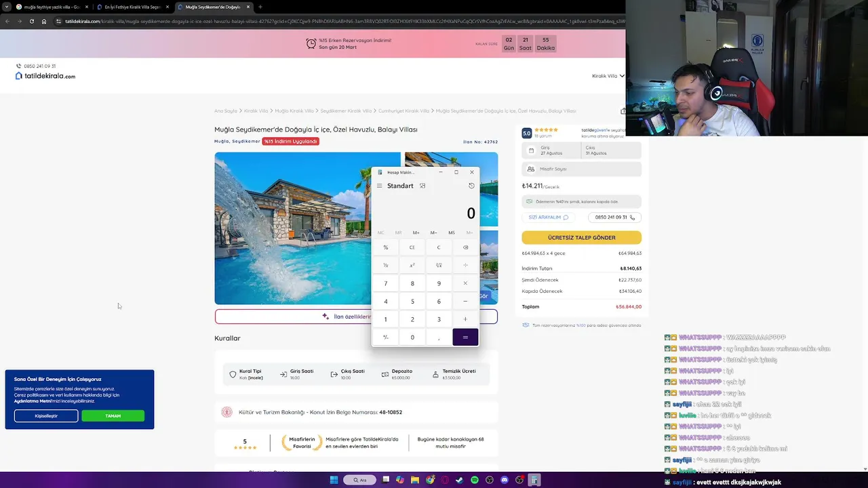Click the Calculator plus/minus sign key

pyautogui.click(x=386, y=337)
